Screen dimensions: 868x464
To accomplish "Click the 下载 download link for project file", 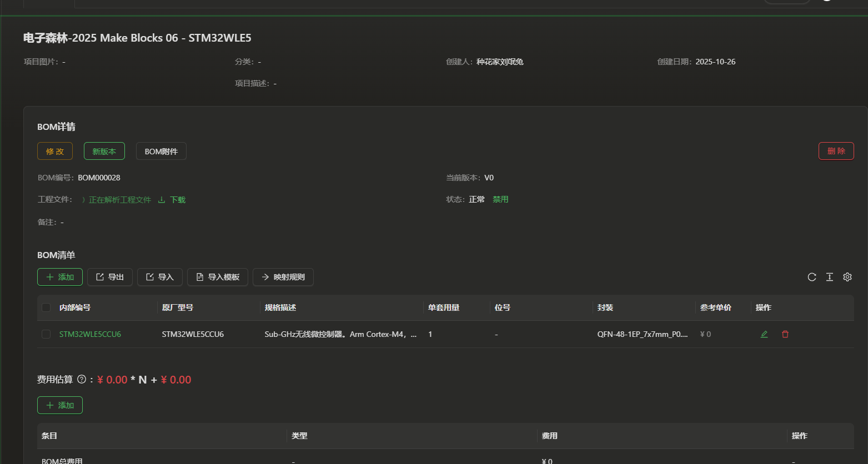I will click(172, 200).
